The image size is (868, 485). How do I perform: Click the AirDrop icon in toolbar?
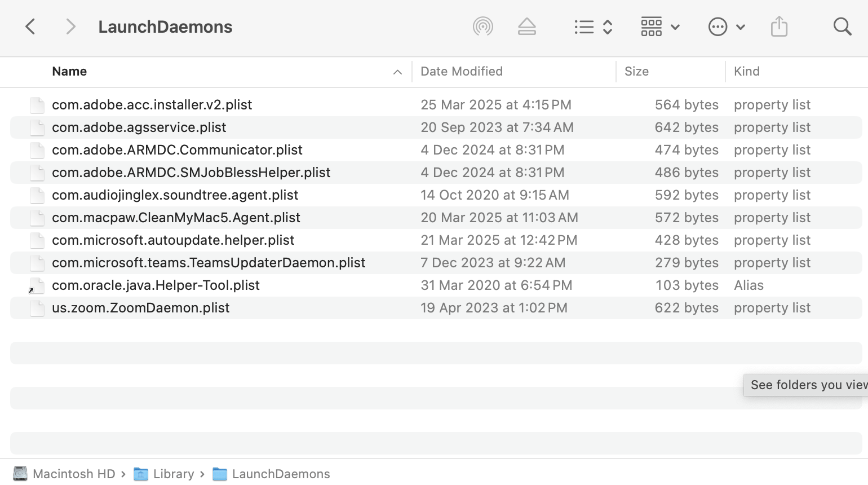point(482,27)
